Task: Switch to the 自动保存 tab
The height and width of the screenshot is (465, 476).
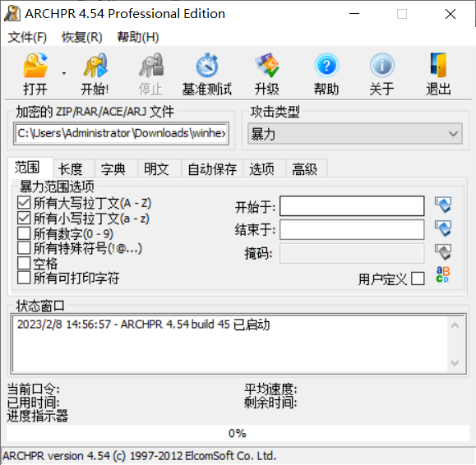Action: pyautogui.click(x=212, y=169)
